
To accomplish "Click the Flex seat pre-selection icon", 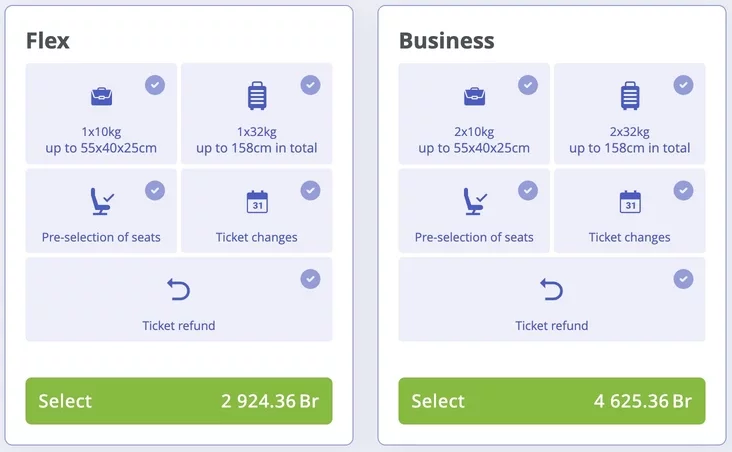I will [101, 201].
